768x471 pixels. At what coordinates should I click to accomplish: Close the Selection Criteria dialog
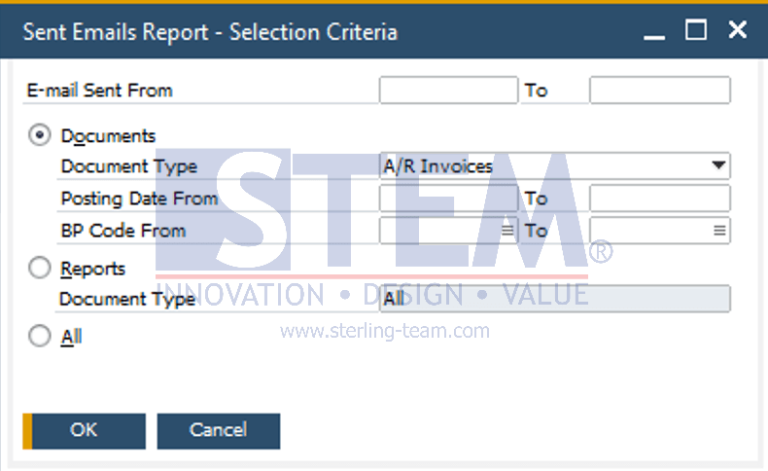pyautogui.click(x=737, y=31)
